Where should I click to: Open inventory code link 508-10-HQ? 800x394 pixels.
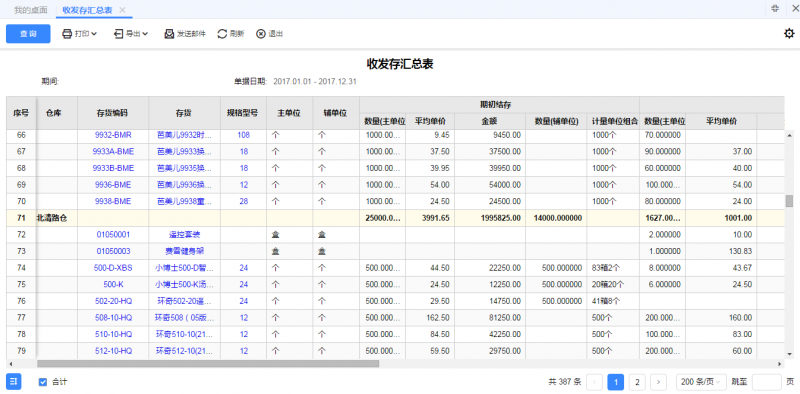click(113, 317)
